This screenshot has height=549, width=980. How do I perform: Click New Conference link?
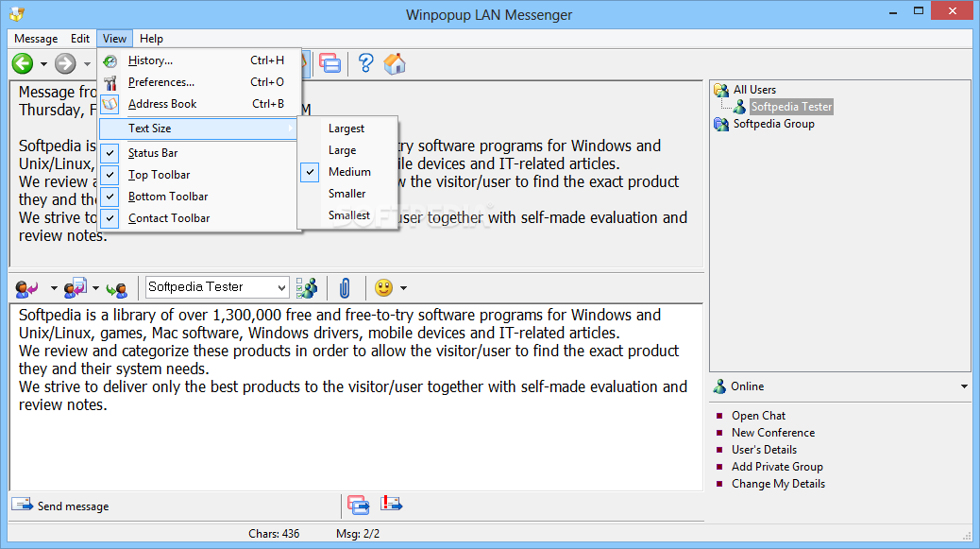tap(773, 433)
